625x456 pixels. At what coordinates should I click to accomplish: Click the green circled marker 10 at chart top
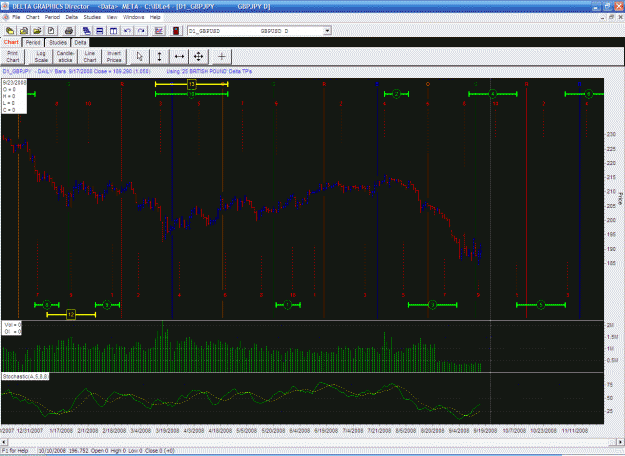pyautogui.click(x=192, y=94)
